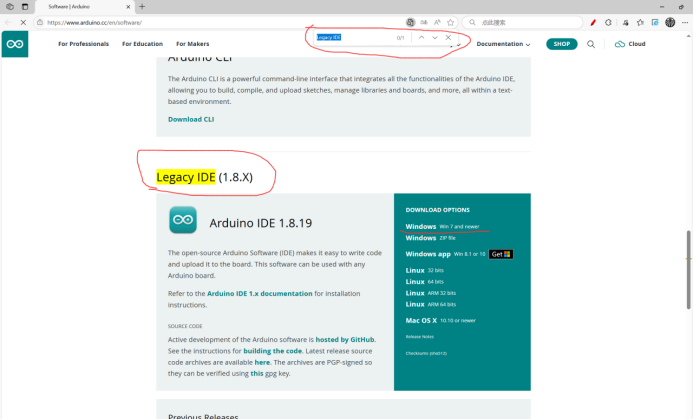Click the 'SOURCE CODE' label
The image size is (693, 420).
pos(185,326)
